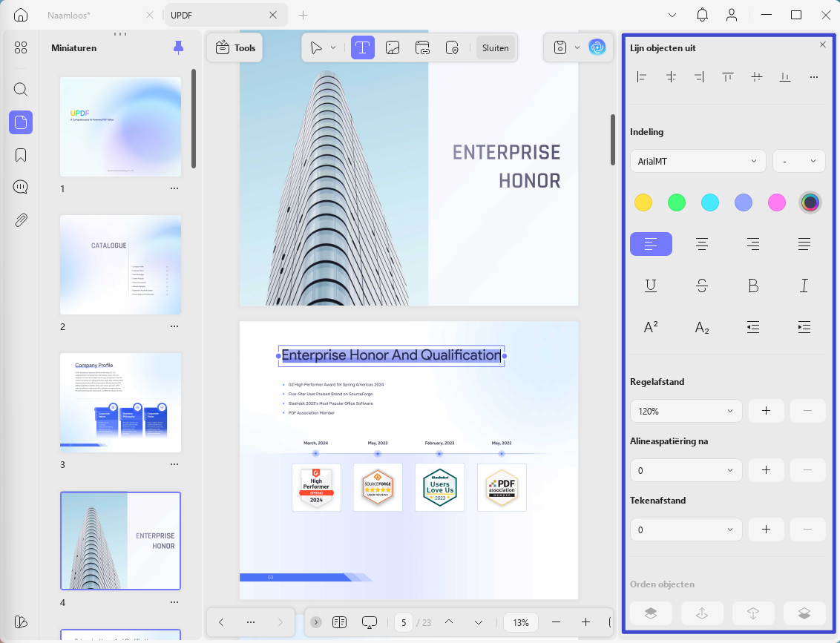Toggle bold text formatting
840x643 pixels.
(x=752, y=286)
